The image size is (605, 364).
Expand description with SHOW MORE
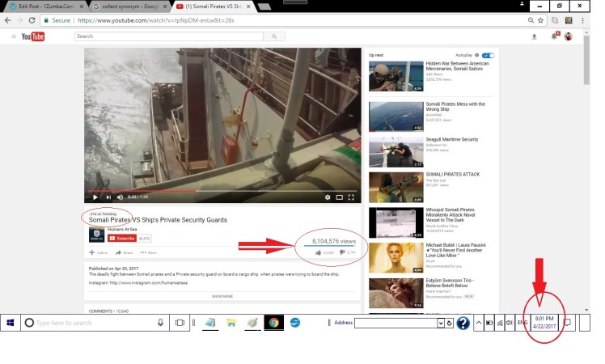222,296
